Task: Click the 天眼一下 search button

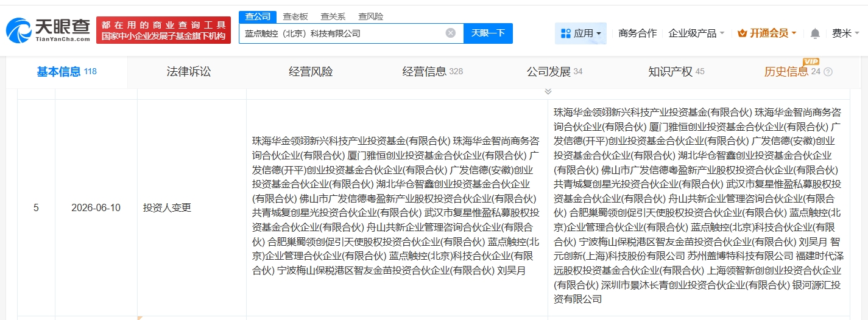Action: click(x=488, y=33)
